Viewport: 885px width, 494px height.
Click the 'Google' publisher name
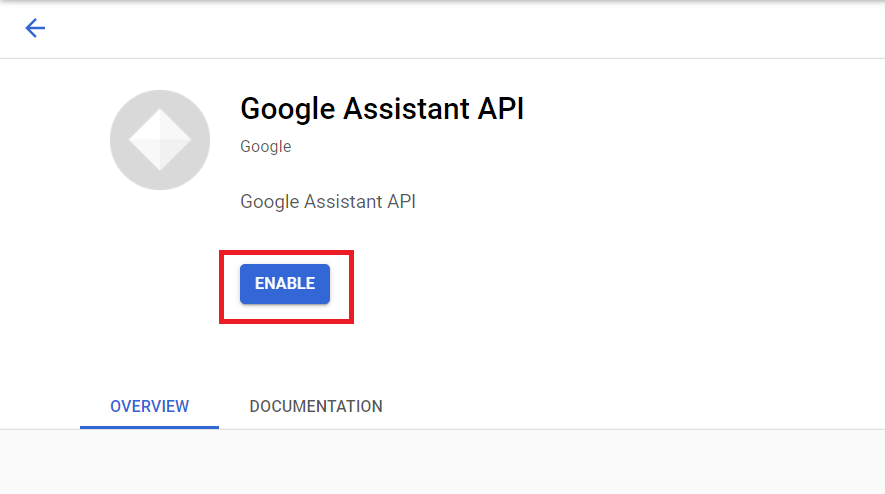[x=266, y=146]
